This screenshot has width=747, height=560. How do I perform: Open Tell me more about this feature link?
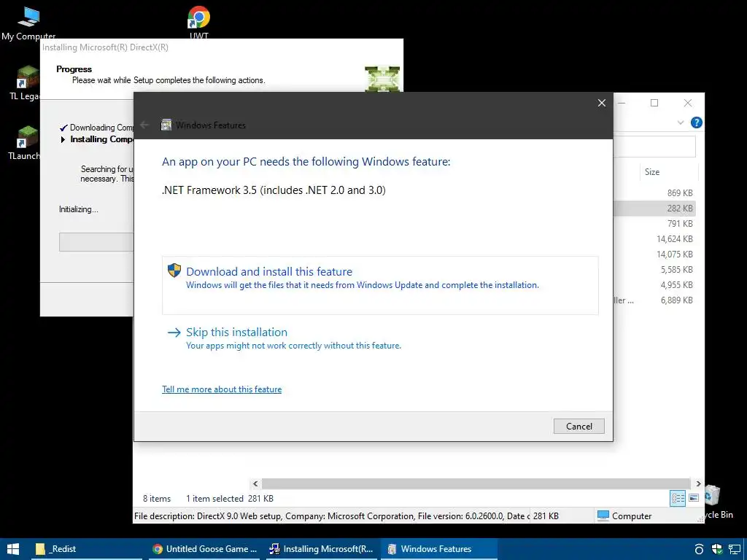pyautogui.click(x=222, y=389)
